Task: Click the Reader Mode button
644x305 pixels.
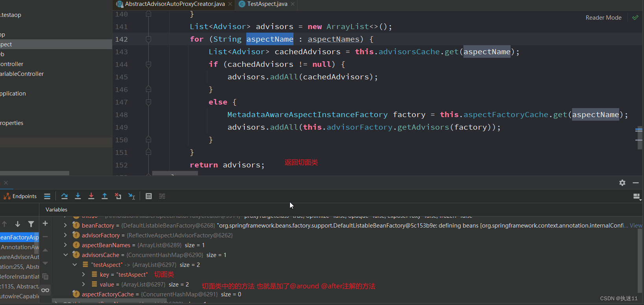Action: point(603,18)
